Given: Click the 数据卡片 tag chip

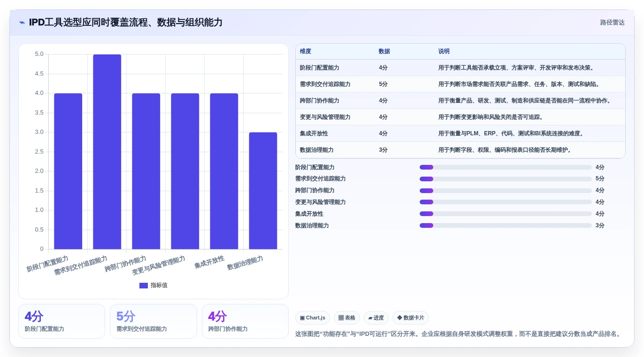Looking at the screenshot, I should (411, 318).
